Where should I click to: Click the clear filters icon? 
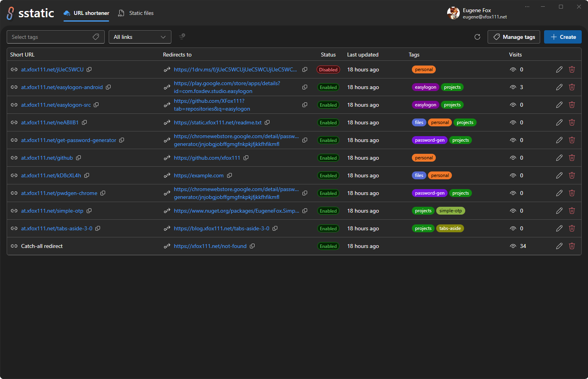(182, 36)
